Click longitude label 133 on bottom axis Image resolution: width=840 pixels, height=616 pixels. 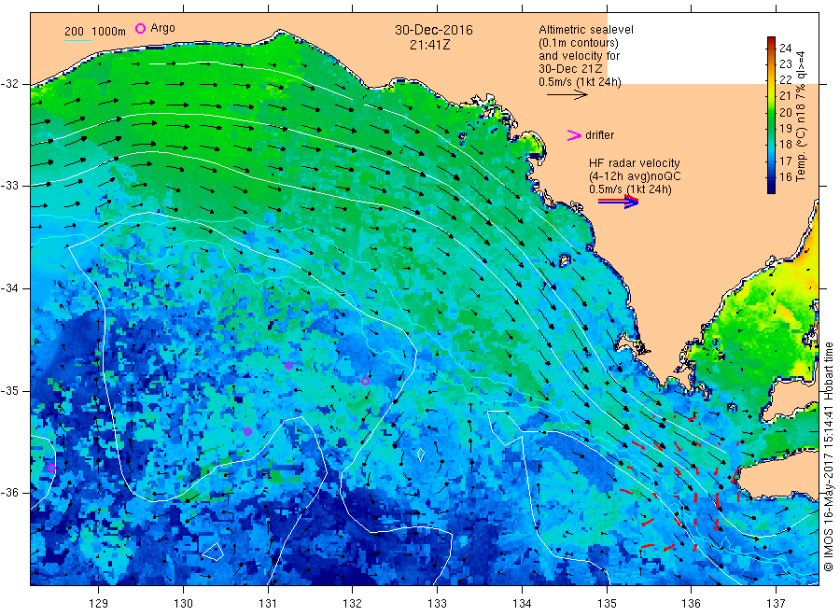coord(437,603)
